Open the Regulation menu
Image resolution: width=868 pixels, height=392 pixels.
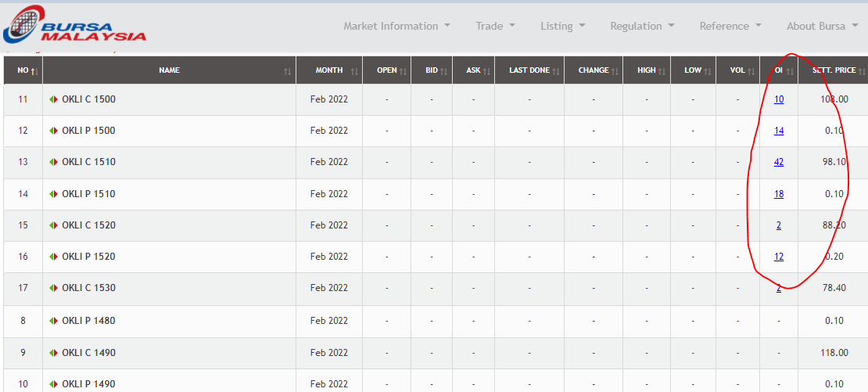[642, 26]
